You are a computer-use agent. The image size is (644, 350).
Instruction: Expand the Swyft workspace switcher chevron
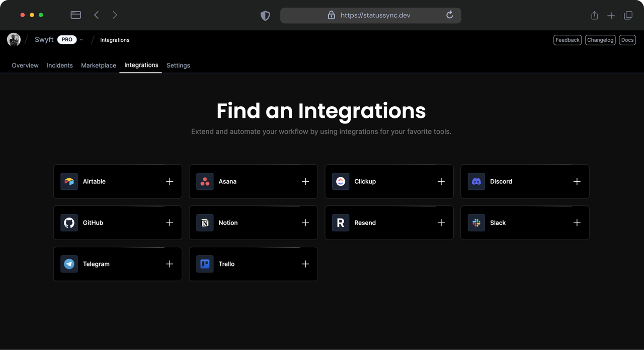coord(82,40)
